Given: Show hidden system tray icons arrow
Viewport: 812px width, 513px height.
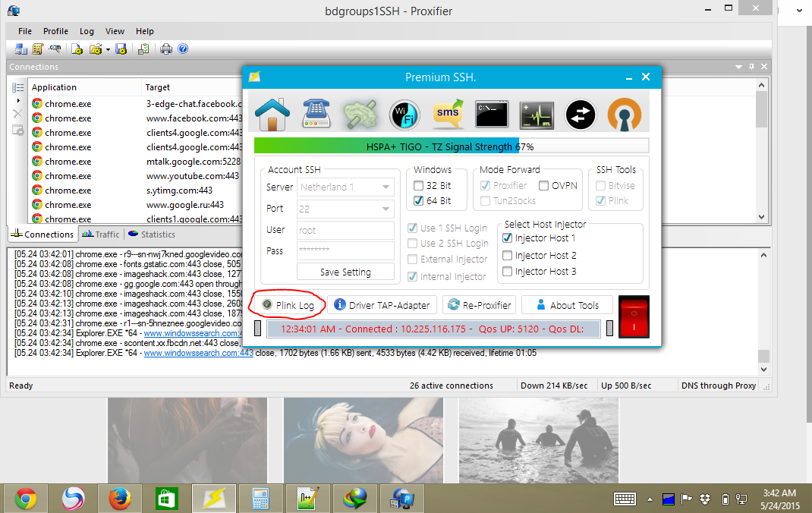Looking at the screenshot, I should point(650,499).
